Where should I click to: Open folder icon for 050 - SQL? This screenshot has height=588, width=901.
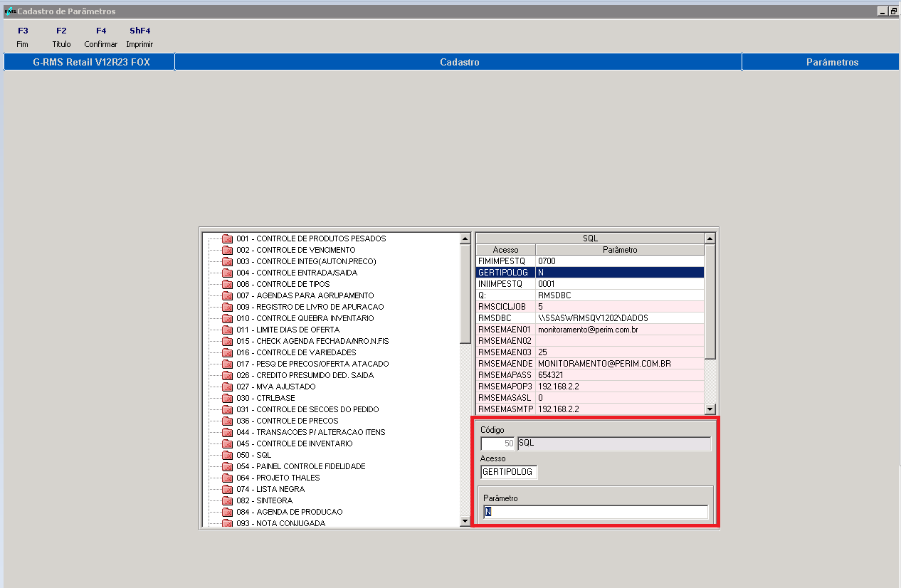tap(227, 455)
